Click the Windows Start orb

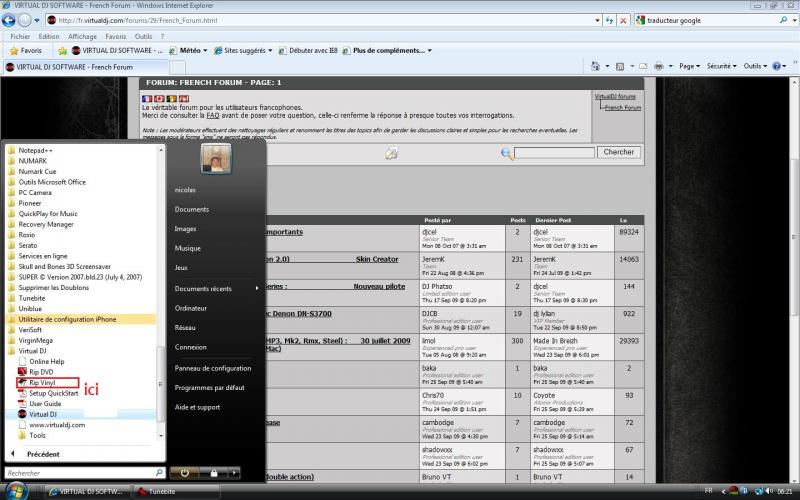13,492
